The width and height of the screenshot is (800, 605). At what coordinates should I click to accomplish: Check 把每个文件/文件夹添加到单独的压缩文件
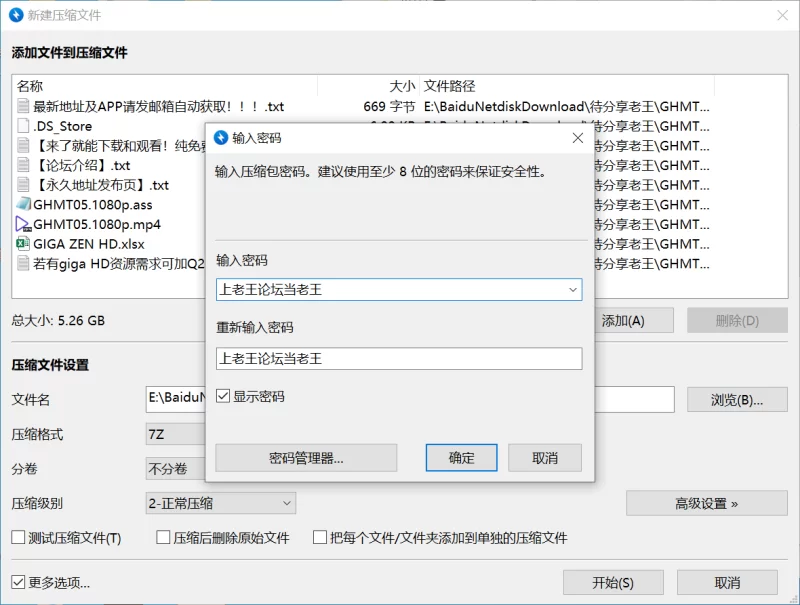[320, 537]
